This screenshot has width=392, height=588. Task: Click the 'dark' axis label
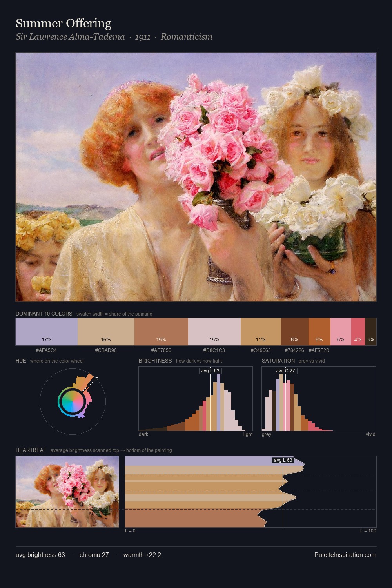(x=143, y=434)
